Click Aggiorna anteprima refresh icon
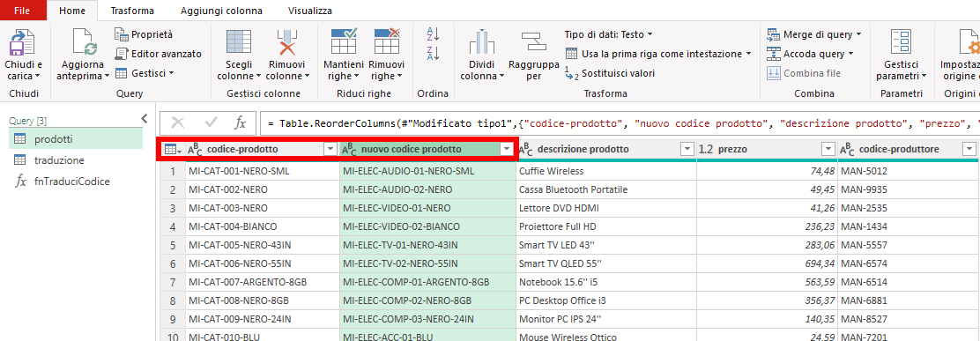 point(84,42)
